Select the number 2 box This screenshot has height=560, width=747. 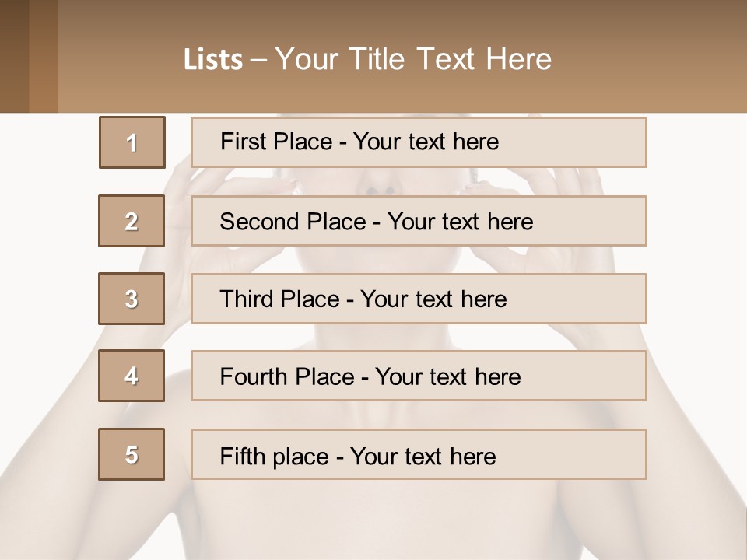pyautogui.click(x=132, y=221)
